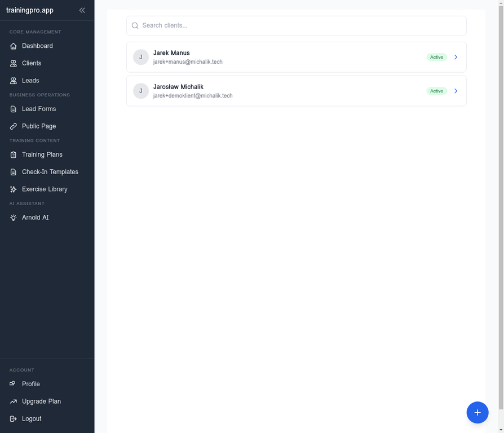The width and height of the screenshot is (504, 433).
Task: Open the Clients section
Action: [x=32, y=64]
